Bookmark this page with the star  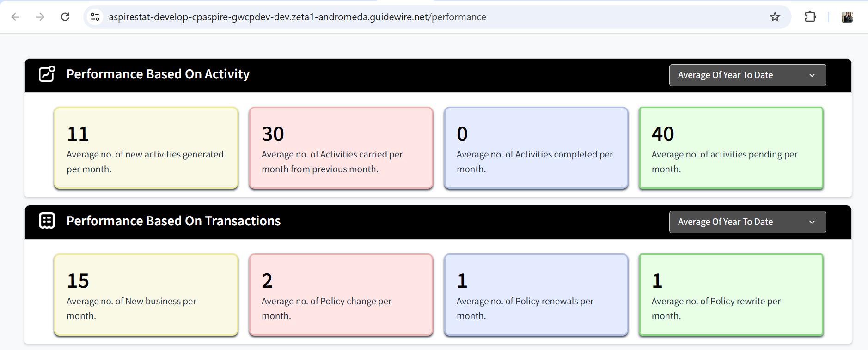point(775,17)
